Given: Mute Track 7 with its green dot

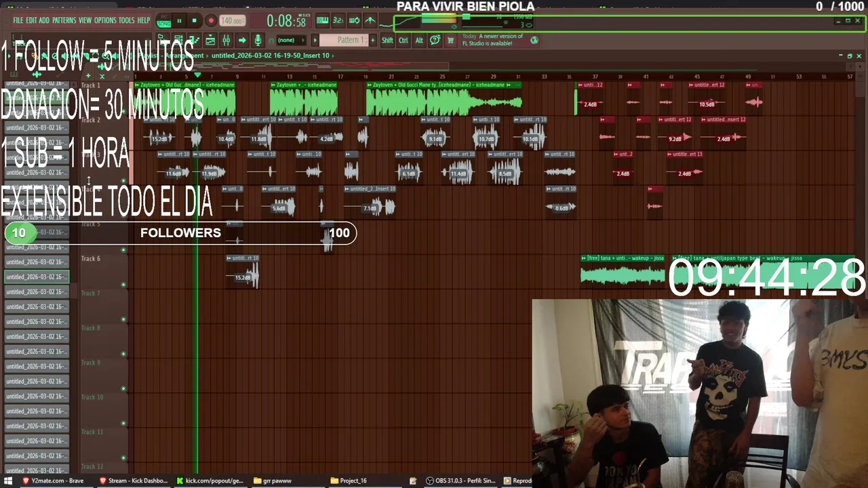Looking at the screenshot, I should (x=123, y=319).
